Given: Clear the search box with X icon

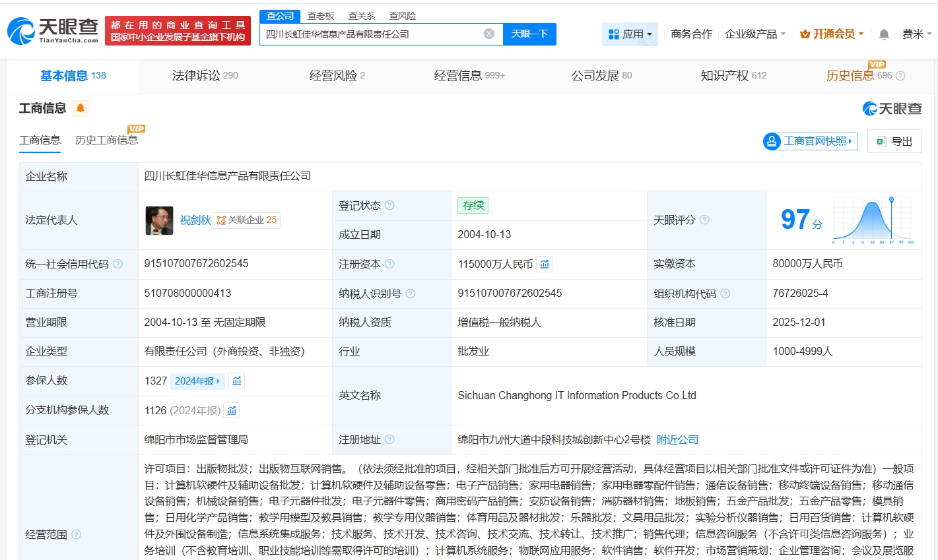Looking at the screenshot, I should click(x=488, y=34).
